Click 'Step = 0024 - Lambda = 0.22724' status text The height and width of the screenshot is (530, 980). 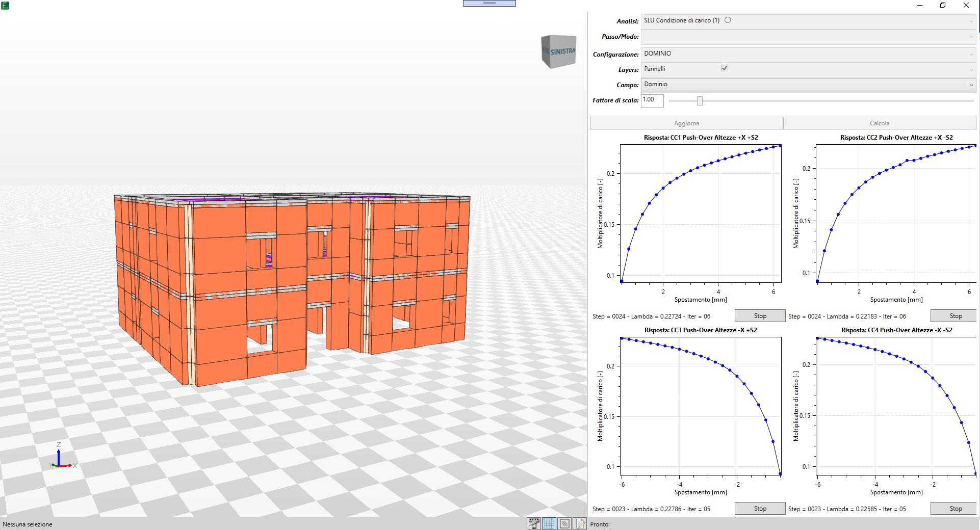[651, 316]
